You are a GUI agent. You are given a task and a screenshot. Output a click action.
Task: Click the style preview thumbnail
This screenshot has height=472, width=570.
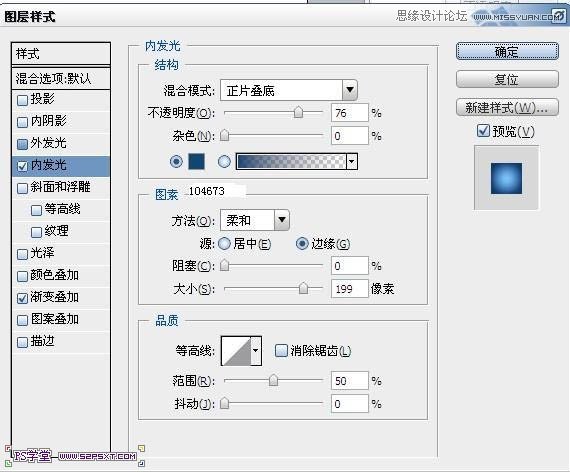(506, 178)
